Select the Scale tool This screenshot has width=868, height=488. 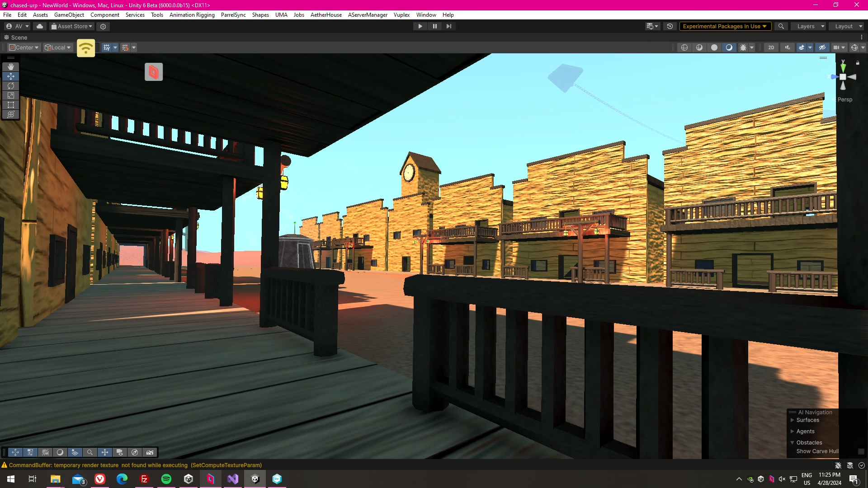point(11,95)
